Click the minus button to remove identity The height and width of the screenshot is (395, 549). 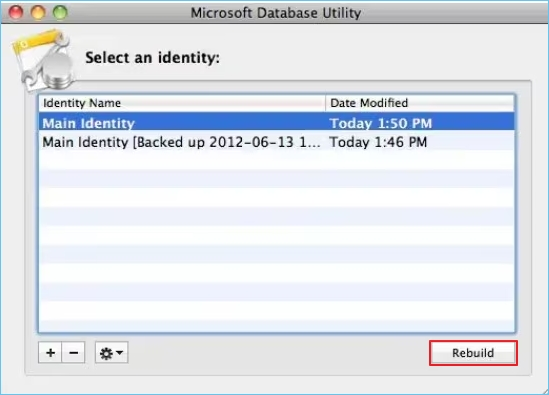point(73,353)
